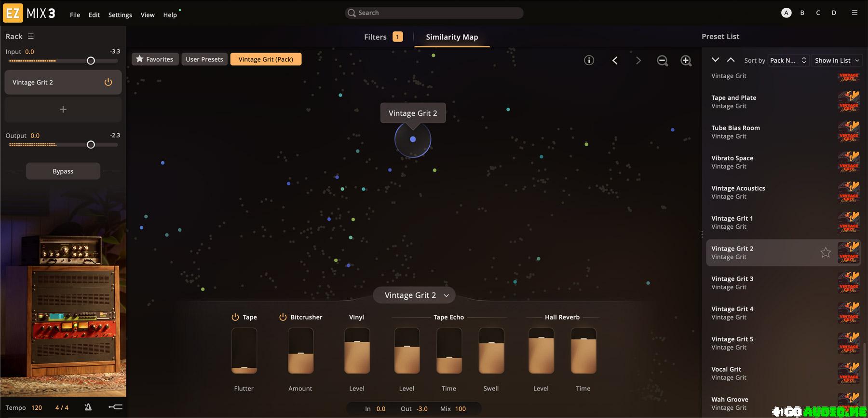Select snapshot D
This screenshot has height=418, width=868.
[834, 13]
